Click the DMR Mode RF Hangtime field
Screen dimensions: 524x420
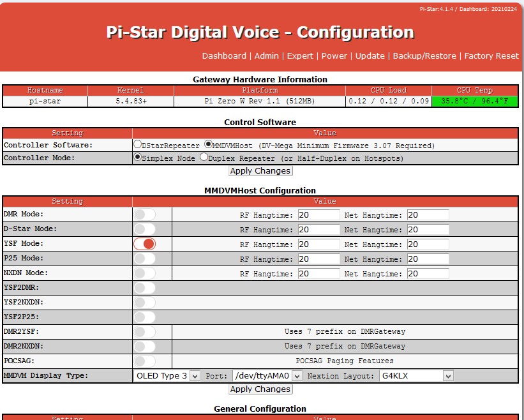(318, 215)
